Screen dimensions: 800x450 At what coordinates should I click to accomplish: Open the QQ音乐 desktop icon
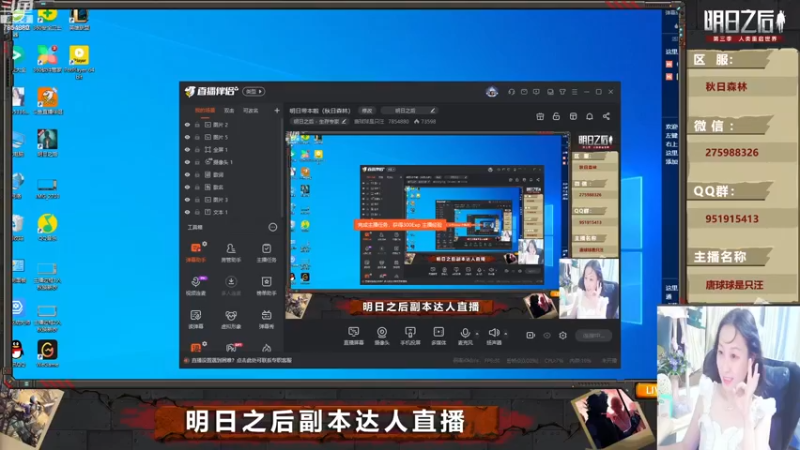[47, 227]
